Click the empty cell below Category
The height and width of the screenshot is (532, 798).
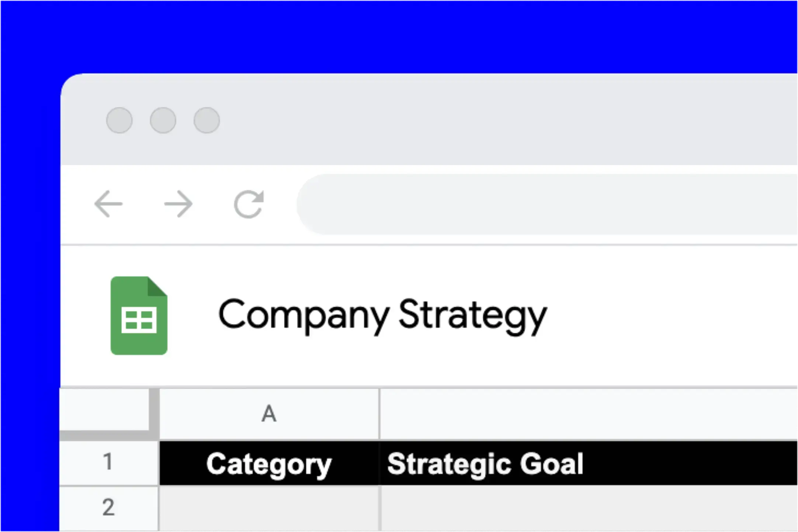tap(269, 508)
